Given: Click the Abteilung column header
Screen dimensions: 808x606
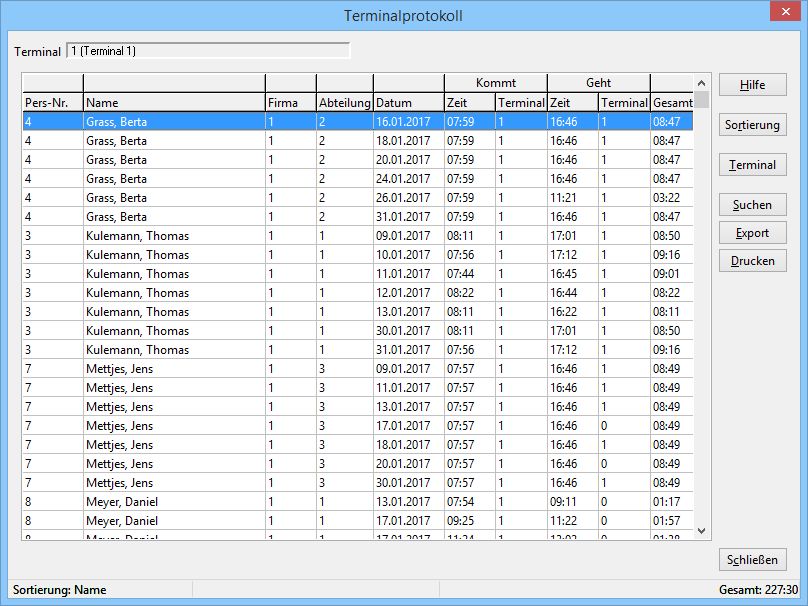Looking at the screenshot, I should click(345, 103).
